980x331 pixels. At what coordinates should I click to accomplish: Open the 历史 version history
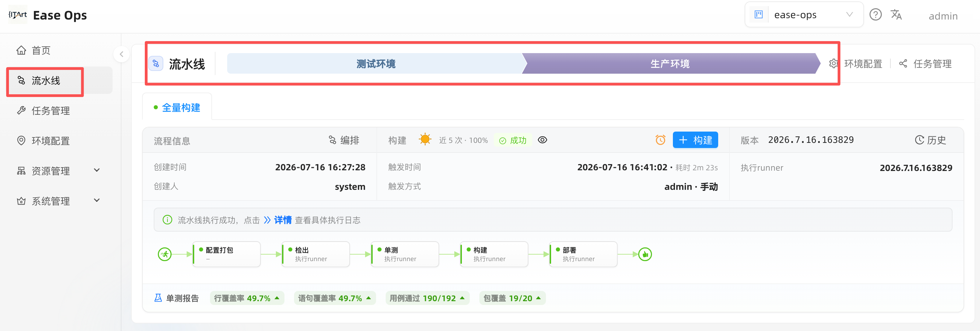click(930, 140)
